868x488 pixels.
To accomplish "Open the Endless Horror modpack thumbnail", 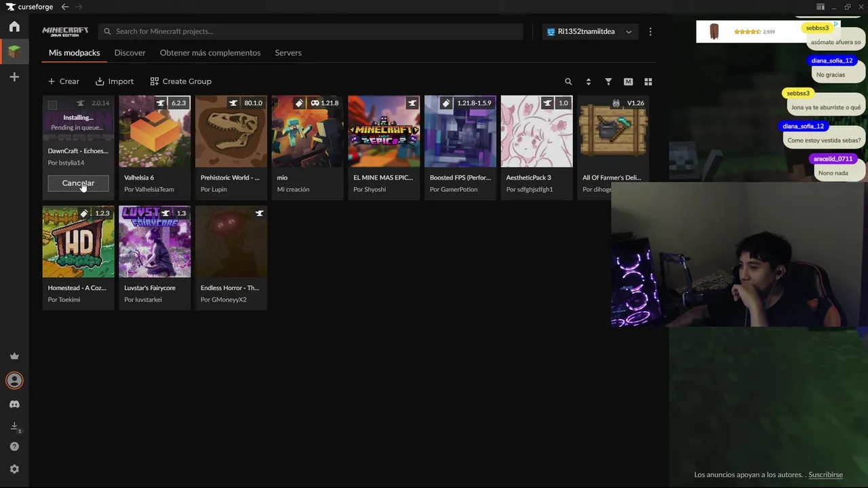I will (x=231, y=242).
